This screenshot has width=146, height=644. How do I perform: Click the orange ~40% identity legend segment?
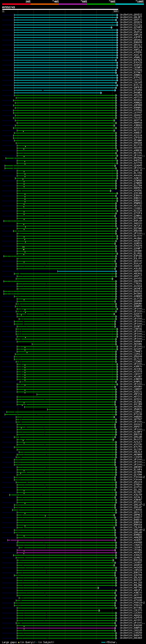45,4
